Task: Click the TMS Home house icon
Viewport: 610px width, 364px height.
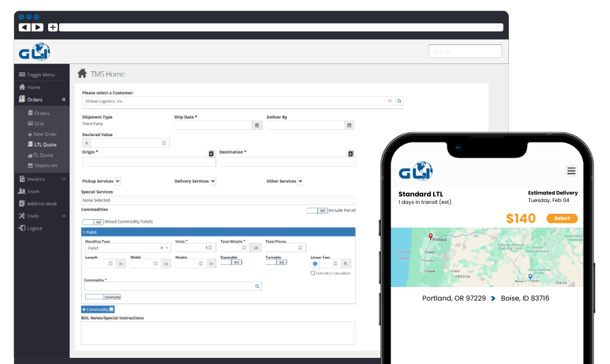Action: [x=82, y=74]
